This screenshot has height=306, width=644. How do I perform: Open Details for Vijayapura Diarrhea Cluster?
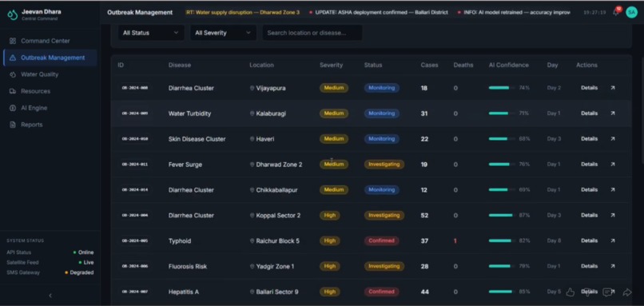(589, 88)
